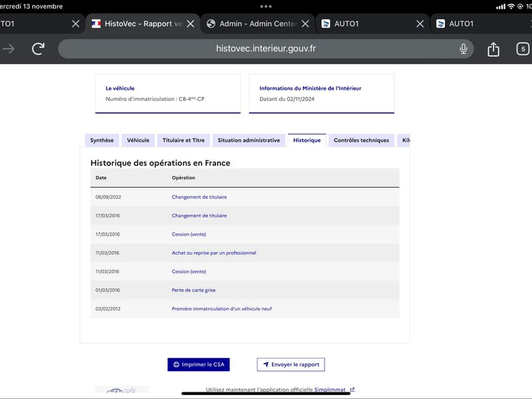Image resolution: width=532 pixels, height=399 pixels.
Task: Click the Imprimer le CSA button
Action: (x=198, y=364)
